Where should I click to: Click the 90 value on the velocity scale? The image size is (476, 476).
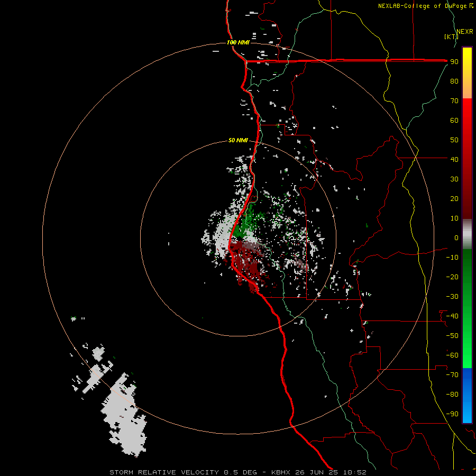[x=454, y=62]
